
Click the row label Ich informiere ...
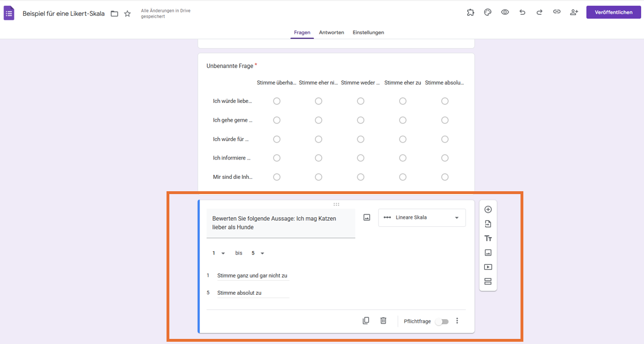click(232, 158)
